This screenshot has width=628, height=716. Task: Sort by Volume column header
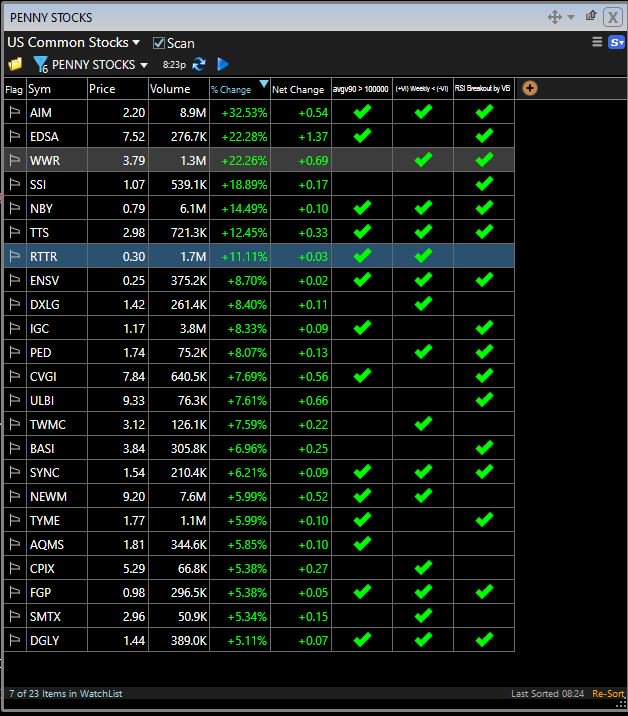[179, 89]
